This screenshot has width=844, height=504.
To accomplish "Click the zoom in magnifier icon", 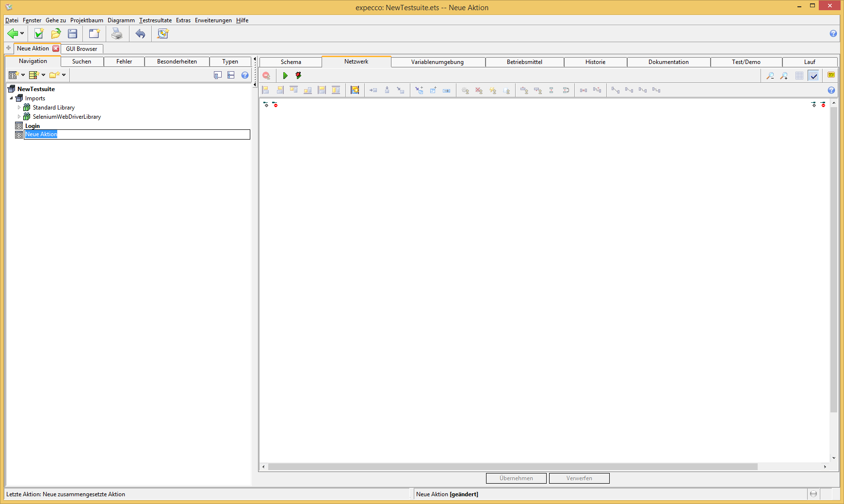I will (x=784, y=76).
